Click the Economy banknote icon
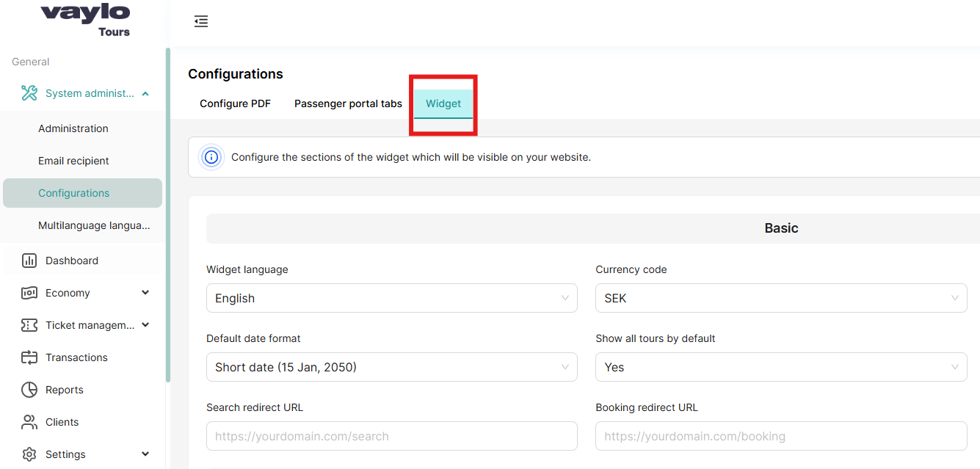 29,292
